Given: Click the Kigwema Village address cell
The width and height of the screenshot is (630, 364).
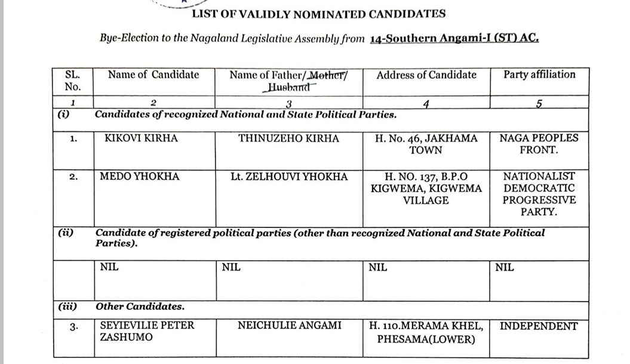Looking at the screenshot, I should coord(426,189).
